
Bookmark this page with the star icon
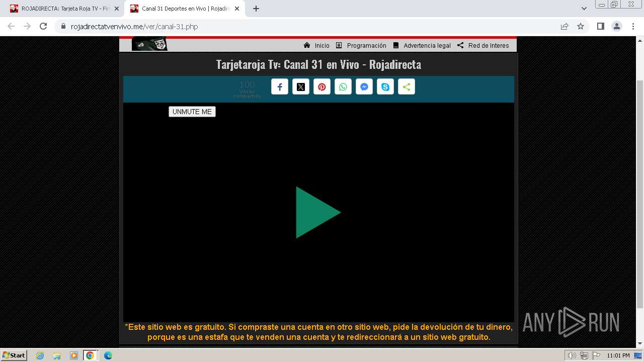[x=581, y=27]
